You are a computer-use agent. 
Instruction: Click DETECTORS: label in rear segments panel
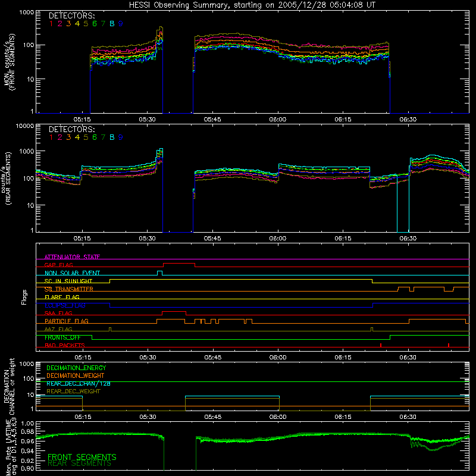(71, 129)
